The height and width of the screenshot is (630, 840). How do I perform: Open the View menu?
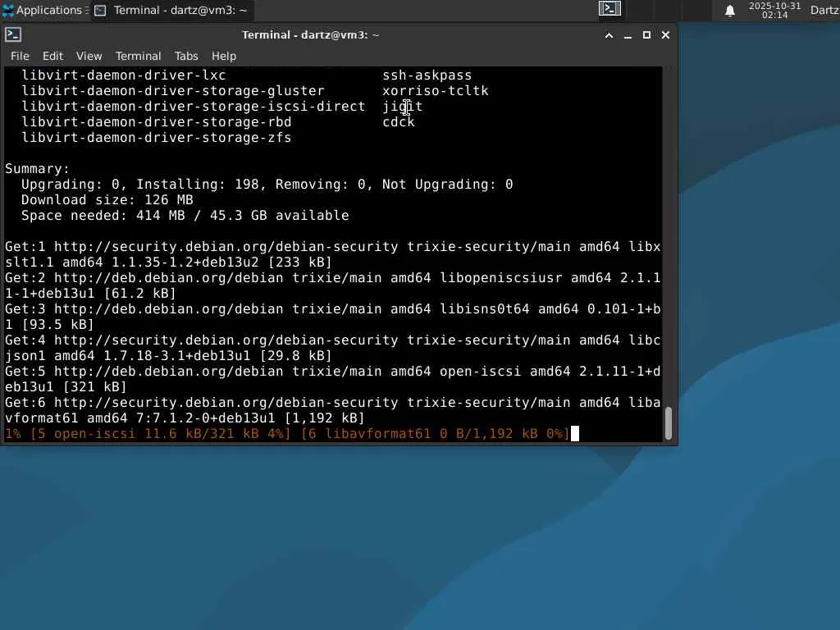pyautogui.click(x=89, y=56)
